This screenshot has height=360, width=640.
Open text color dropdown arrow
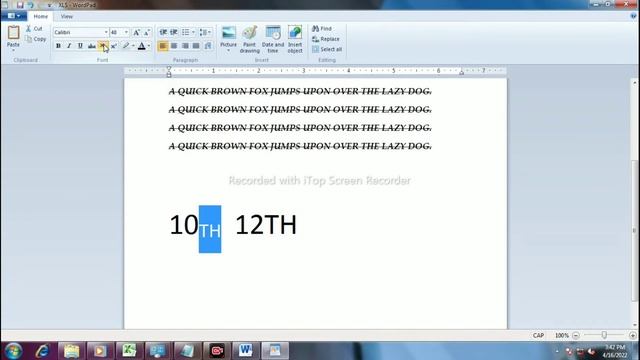pyautogui.click(x=149, y=46)
